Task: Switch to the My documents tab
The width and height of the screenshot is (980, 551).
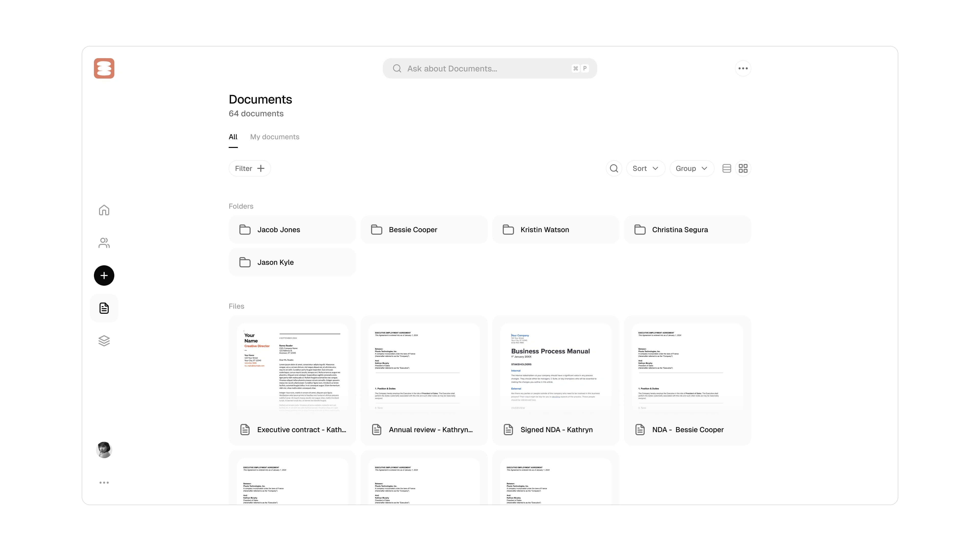Action: (x=274, y=137)
